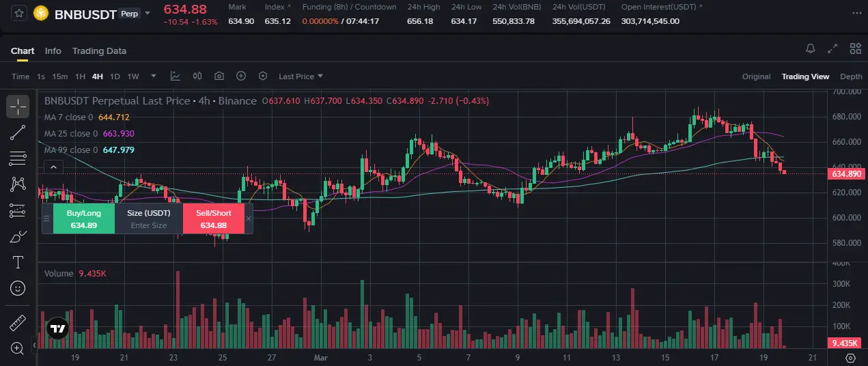Screen dimensions: 868x366
Task: Click the 9.435K volume axis label
Action: tap(845, 343)
